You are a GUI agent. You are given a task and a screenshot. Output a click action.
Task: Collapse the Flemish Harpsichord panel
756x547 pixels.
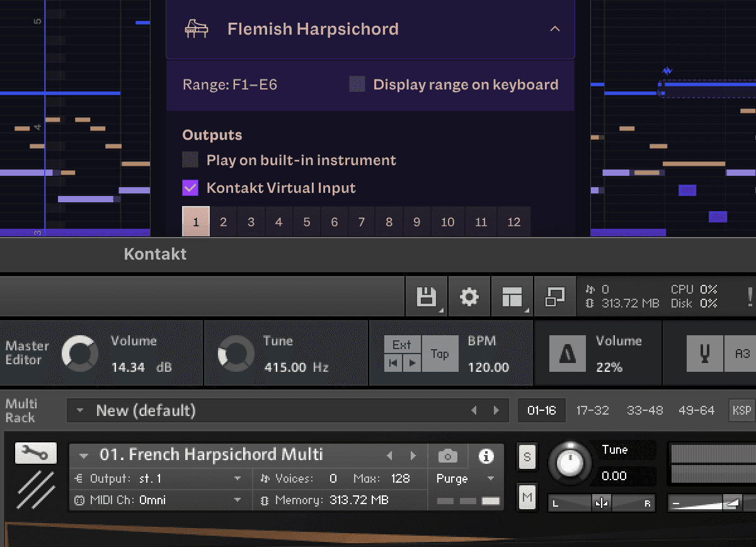[x=555, y=28]
